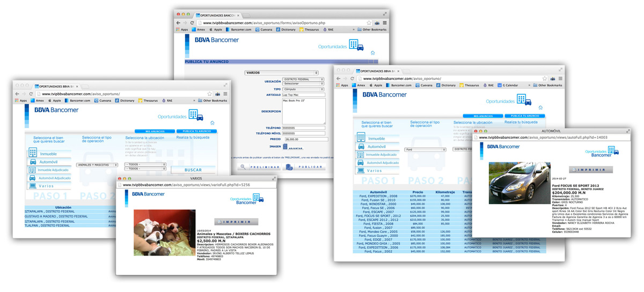Open MIS ANUNCIOS tab in Ford listings window
The width and height of the screenshot is (644, 292).
483,116
